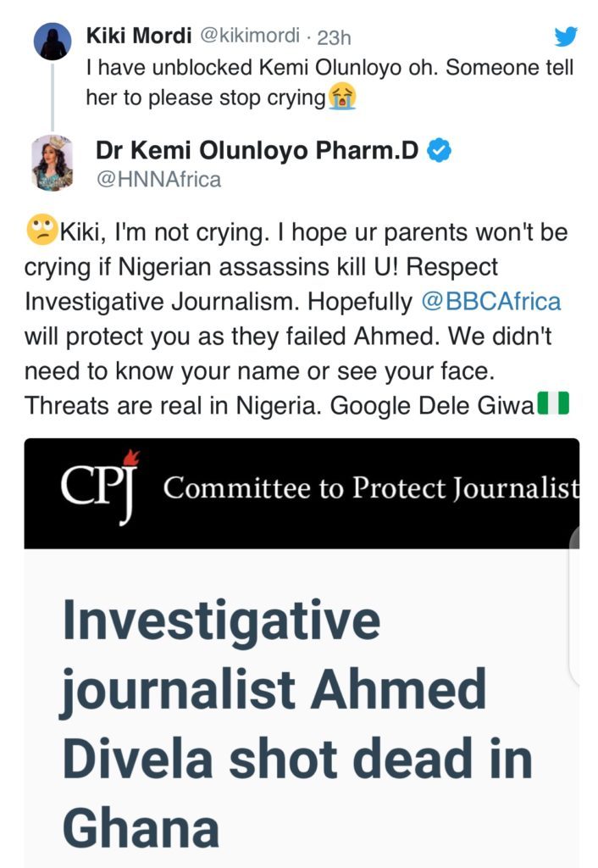Open the @HNNAfrica handle

coord(158,178)
